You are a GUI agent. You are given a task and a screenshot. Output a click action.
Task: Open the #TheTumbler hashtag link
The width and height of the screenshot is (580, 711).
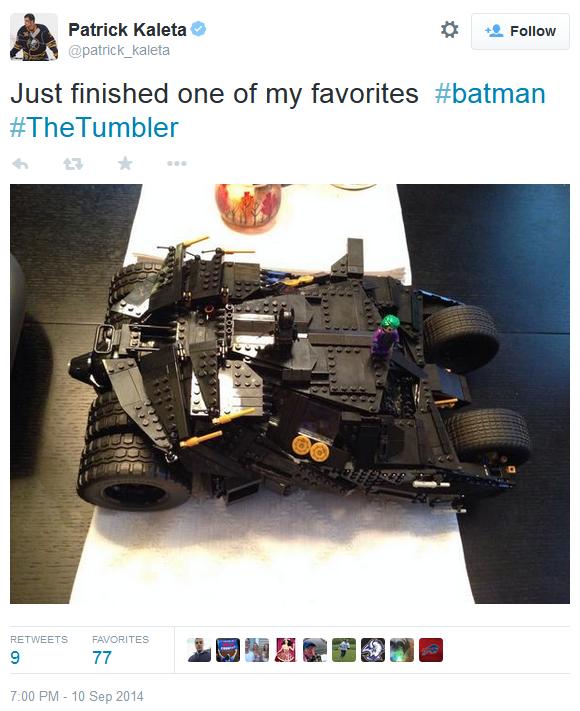tap(94, 127)
